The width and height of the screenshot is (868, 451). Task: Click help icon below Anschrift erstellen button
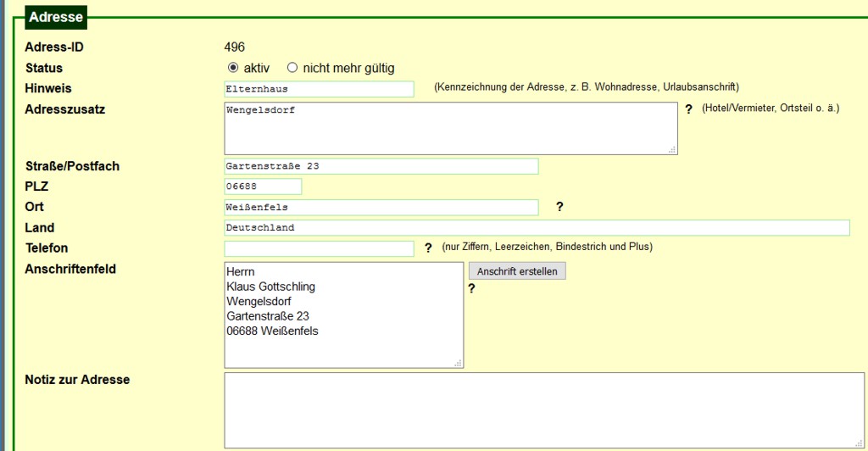tap(471, 288)
